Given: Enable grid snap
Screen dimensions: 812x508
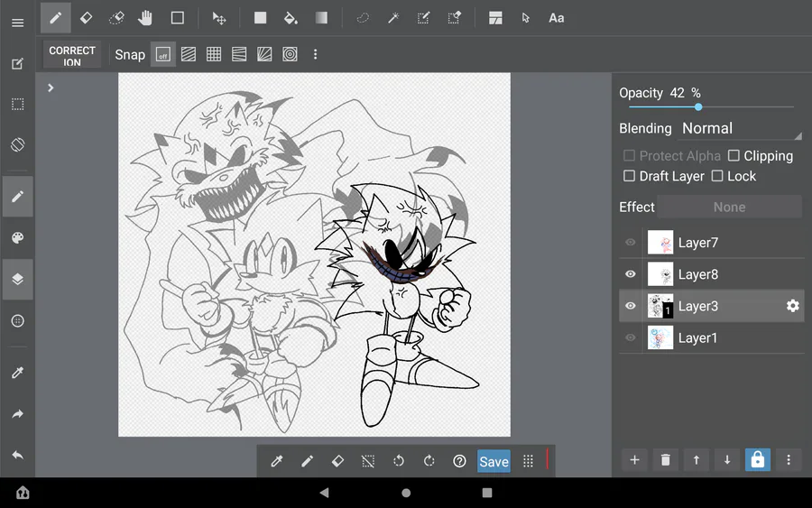Looking at the screenshot, I should [x=214, y=54].
